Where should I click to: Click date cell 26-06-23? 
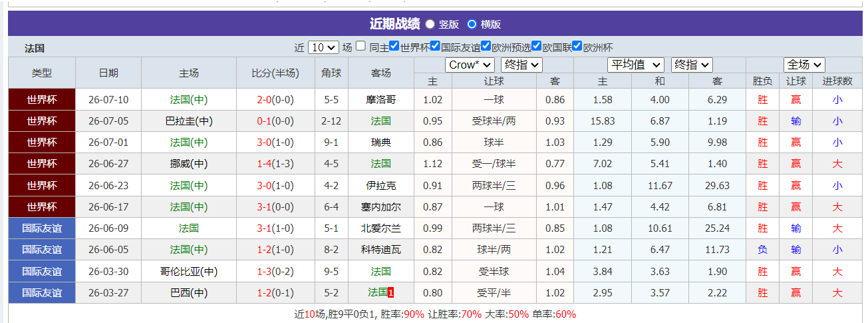(108, 185)
